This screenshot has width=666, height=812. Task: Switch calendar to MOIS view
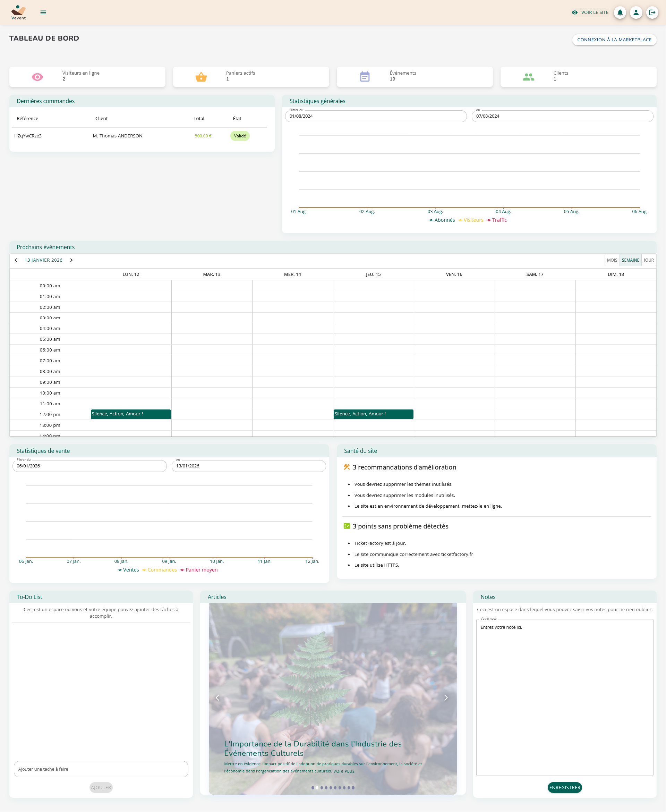coord(612,260)
